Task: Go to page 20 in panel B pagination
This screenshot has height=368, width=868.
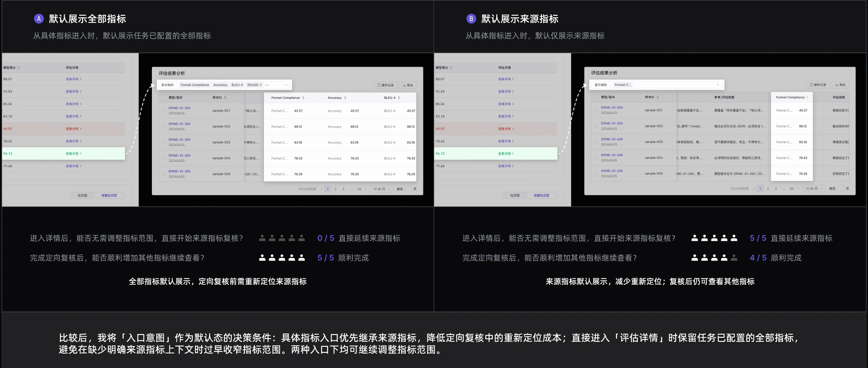Action: pos(792,189)
